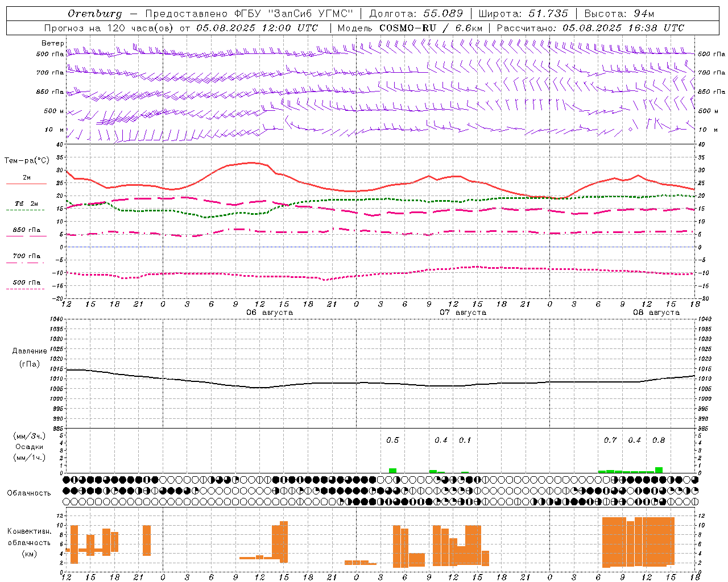Select the forecast start 05.08.2025 12:00 UTC

pos(257,28)
